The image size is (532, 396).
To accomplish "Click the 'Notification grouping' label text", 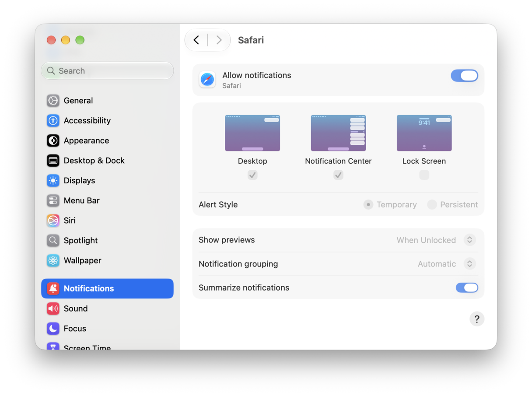I will pos(238,264).
